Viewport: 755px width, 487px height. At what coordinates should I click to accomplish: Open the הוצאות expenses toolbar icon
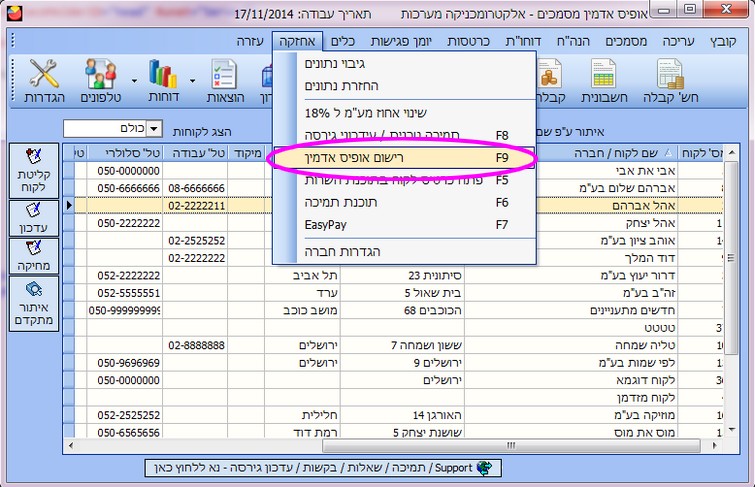tap(225, 81)
